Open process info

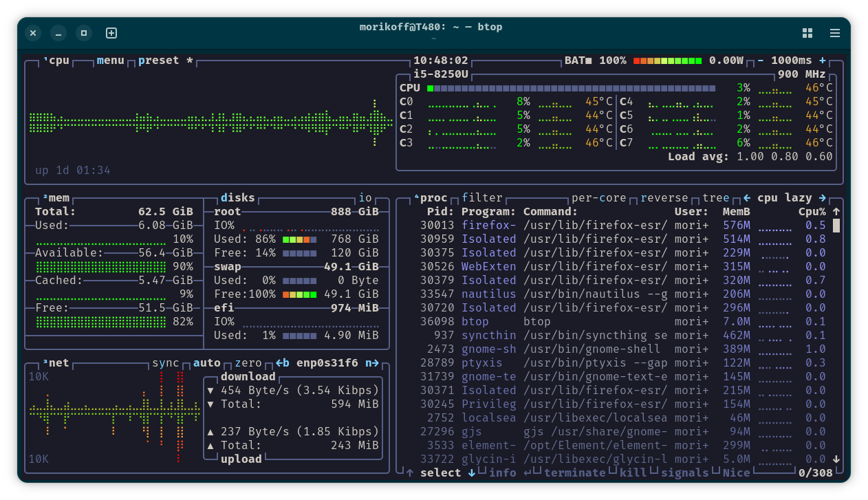(x=503, y=473)
